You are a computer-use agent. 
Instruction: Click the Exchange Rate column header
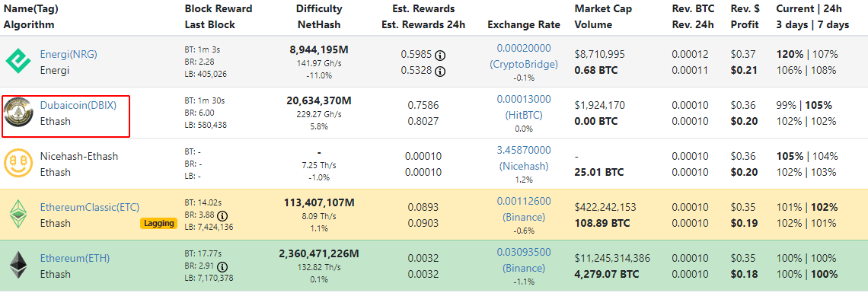tap(524, 25)
